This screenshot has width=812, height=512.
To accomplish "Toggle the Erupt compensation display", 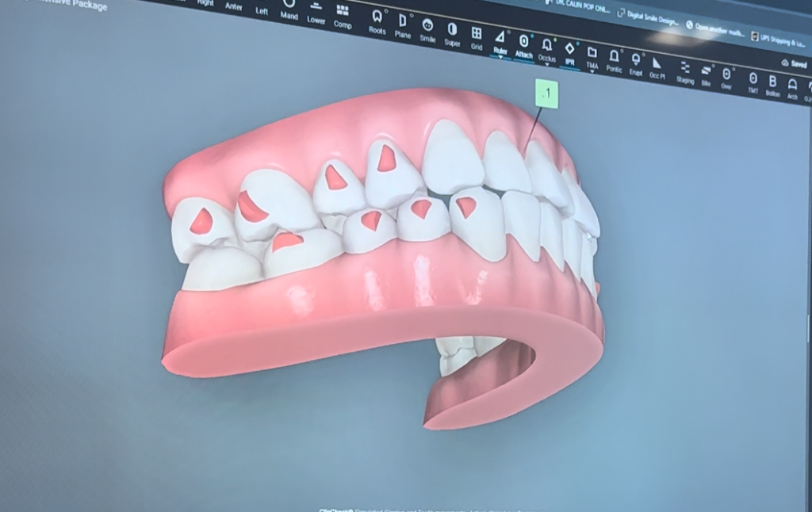I will pos(636,65).
